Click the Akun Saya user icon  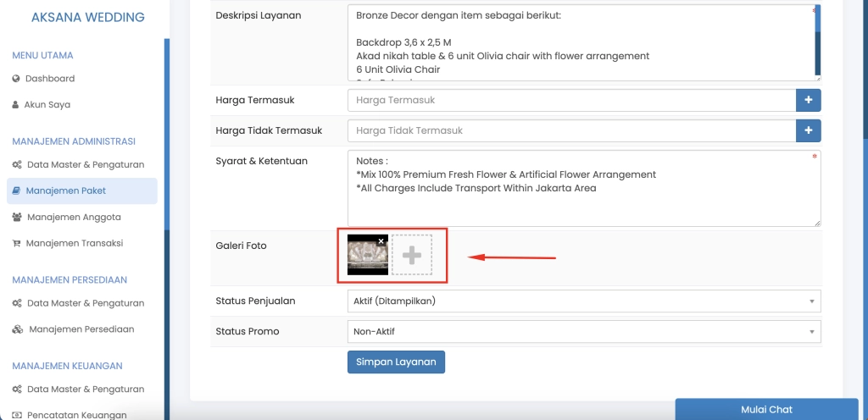(x=16, y=105)
